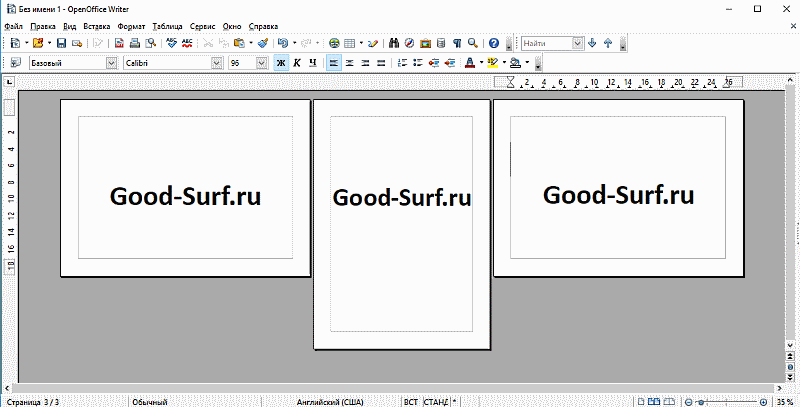Decrease paragraph indent
Screen dimensions: 800x407
(x=434, y=63)
